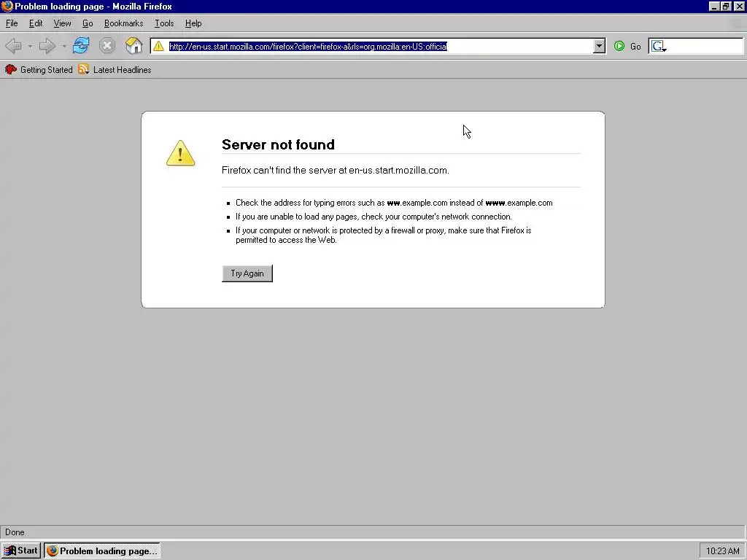
Task: Click the Stop loading icon
Action: 107,46
